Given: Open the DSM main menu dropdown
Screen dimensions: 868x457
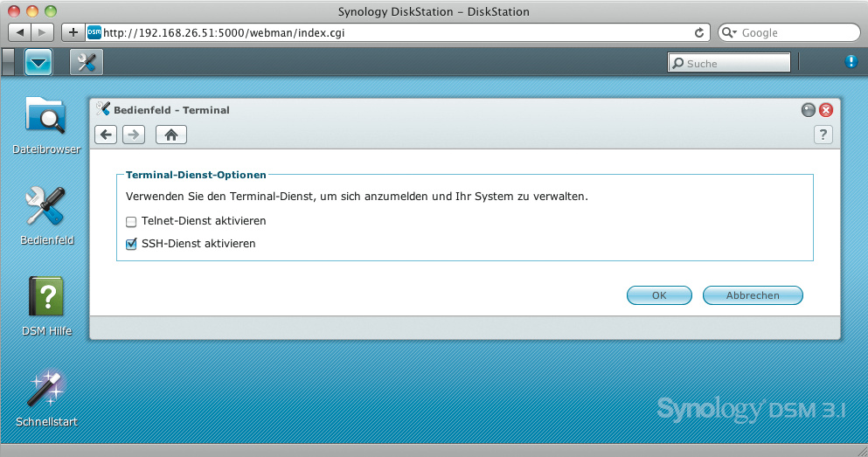Looking at the screenshot, I should (38, 62).
